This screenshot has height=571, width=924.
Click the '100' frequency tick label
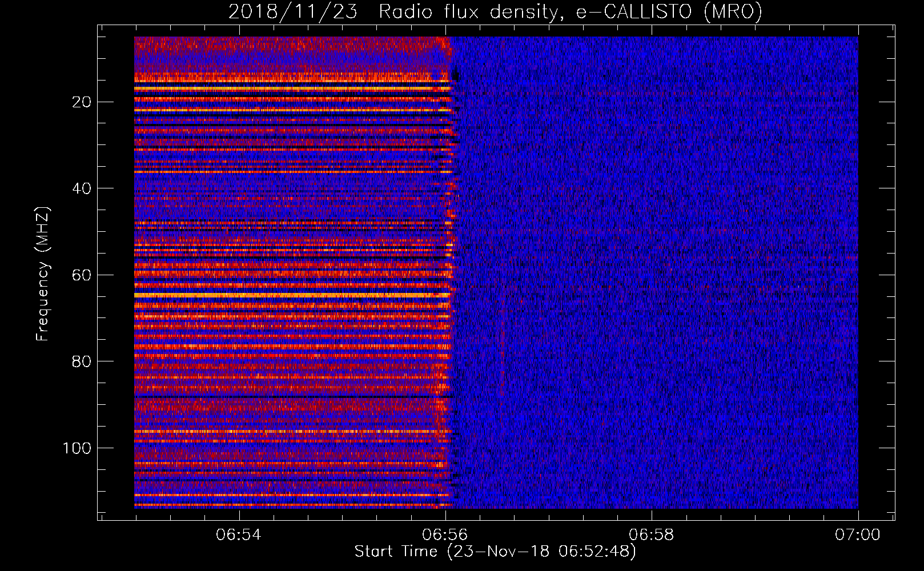pyautogui.click(x=77, y=448)
